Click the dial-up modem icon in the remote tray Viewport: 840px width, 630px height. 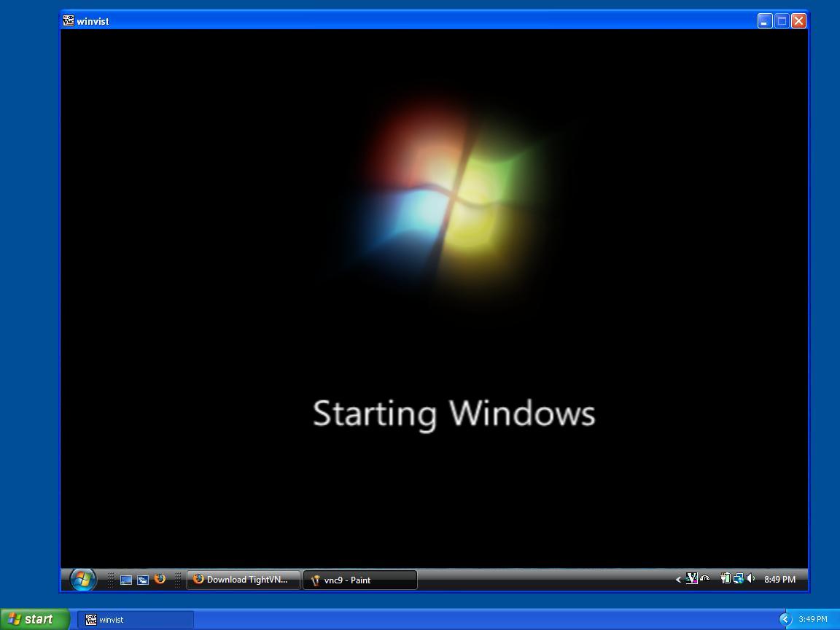tap(705, 578)
